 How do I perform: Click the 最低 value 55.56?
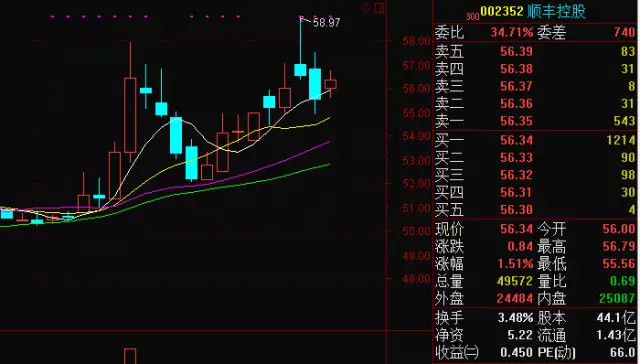point(619,264)
